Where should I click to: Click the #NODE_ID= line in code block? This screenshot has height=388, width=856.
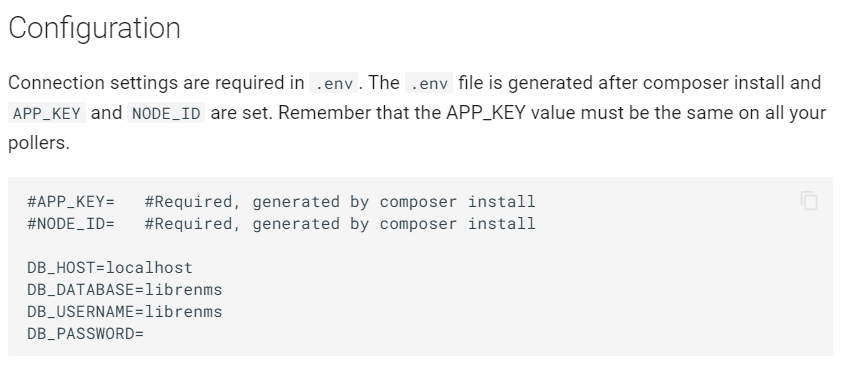[281, 224]
